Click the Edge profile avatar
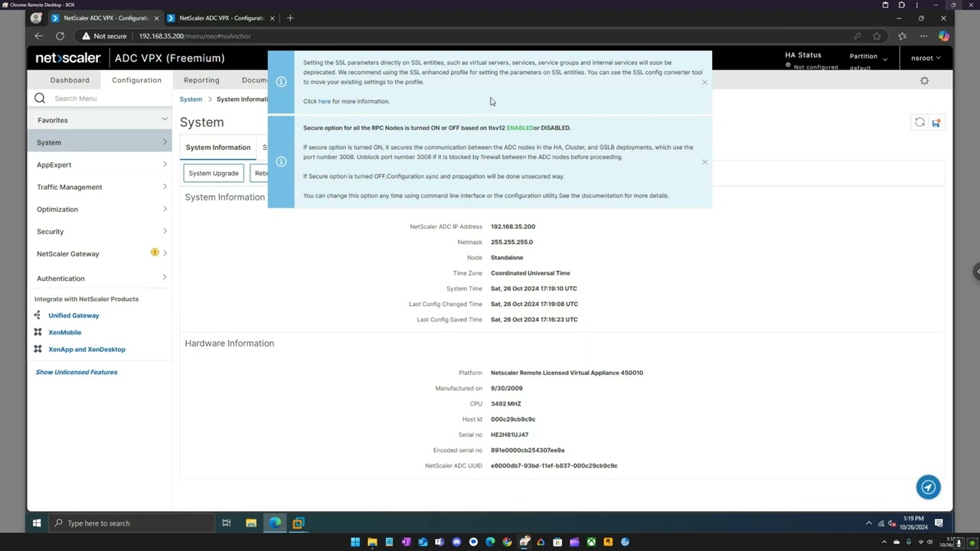This screenshot has width=980, height=551. coord(36,18)
